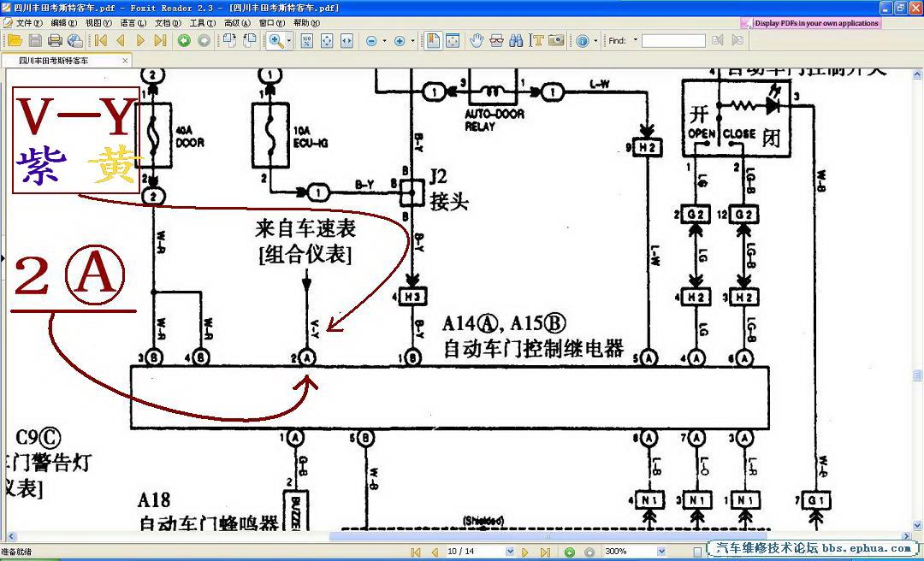Screen dimensions: 924x561
Task: Click the email document globe icon
Action: point(74,41)
